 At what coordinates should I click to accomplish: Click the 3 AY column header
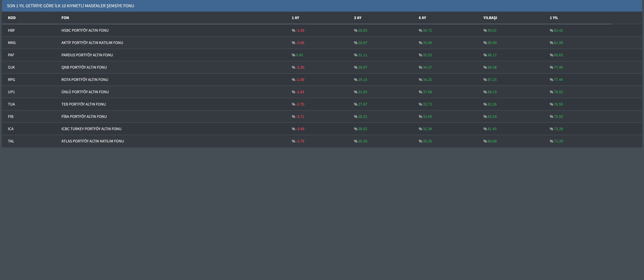tap(357, 18)
